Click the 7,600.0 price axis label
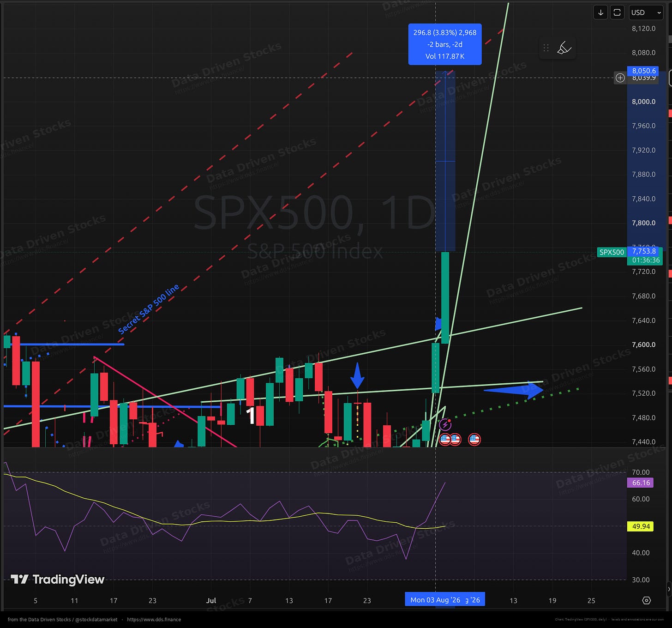The image size is (672, 628). pos(643,344)
